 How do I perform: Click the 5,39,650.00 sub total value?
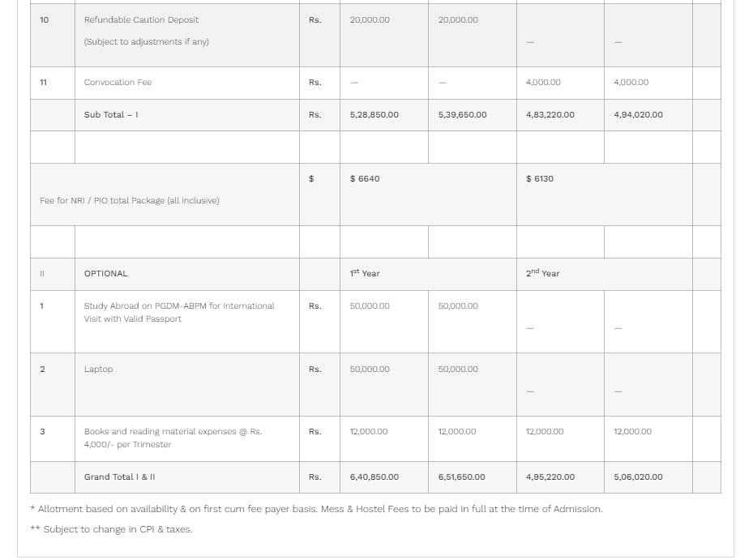(462, 115)
